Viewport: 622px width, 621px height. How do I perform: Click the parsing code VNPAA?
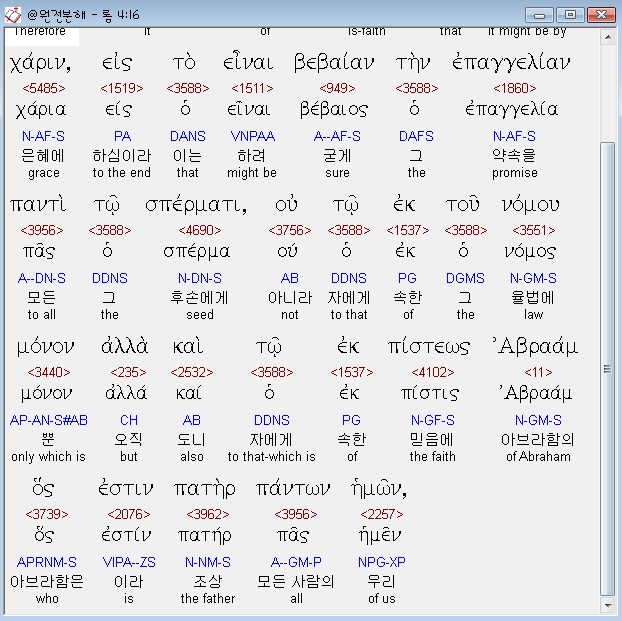(x=253, y=137)
